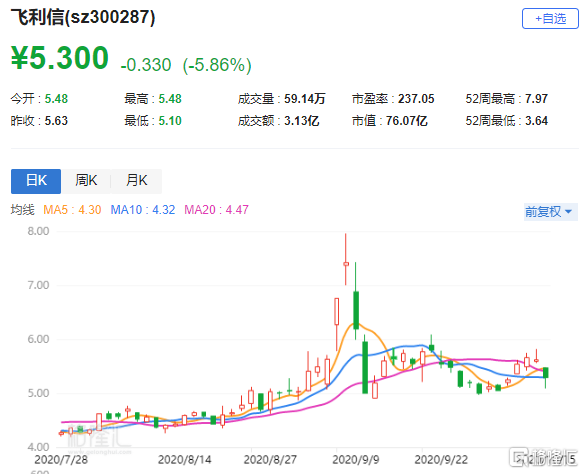Click the 2020/9/22 date axis label

tap(441, 459)
